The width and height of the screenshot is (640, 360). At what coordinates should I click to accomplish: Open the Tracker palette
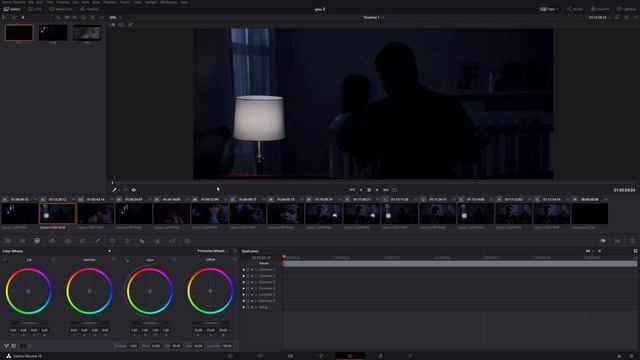coord(127,241)
